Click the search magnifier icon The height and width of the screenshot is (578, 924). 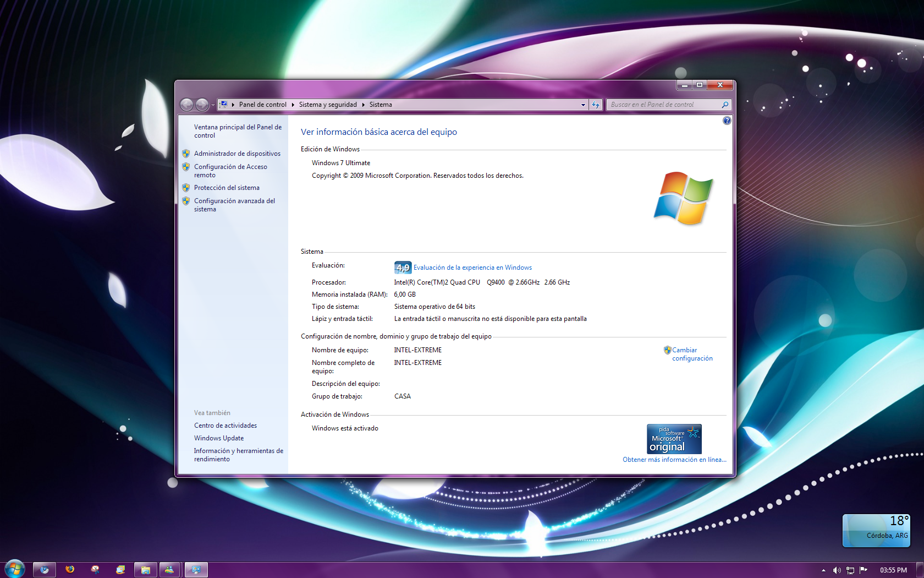pos(725,105)
